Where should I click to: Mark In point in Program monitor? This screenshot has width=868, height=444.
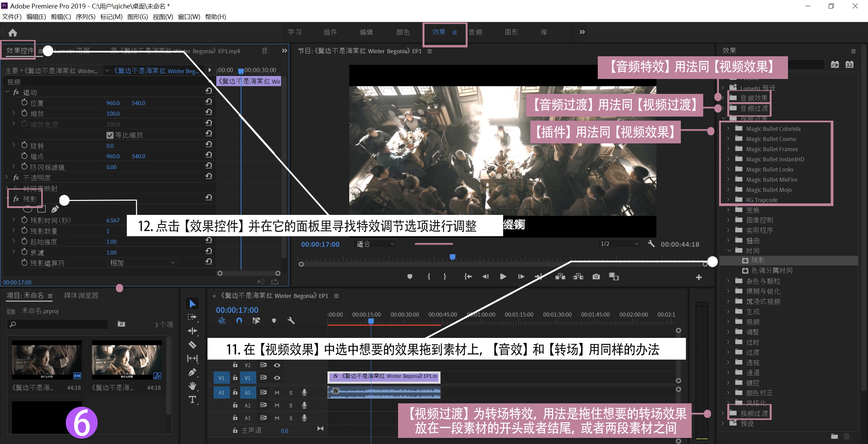(429, 277)
